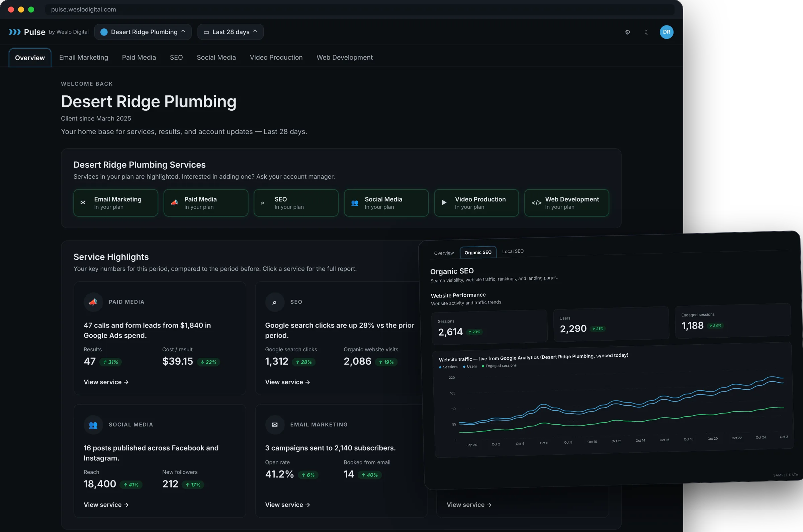Screen dimensions: 803x532
Task: Click blue dot icon beside Desert Ridge Plumbing
Action: [x=104, y=32]
